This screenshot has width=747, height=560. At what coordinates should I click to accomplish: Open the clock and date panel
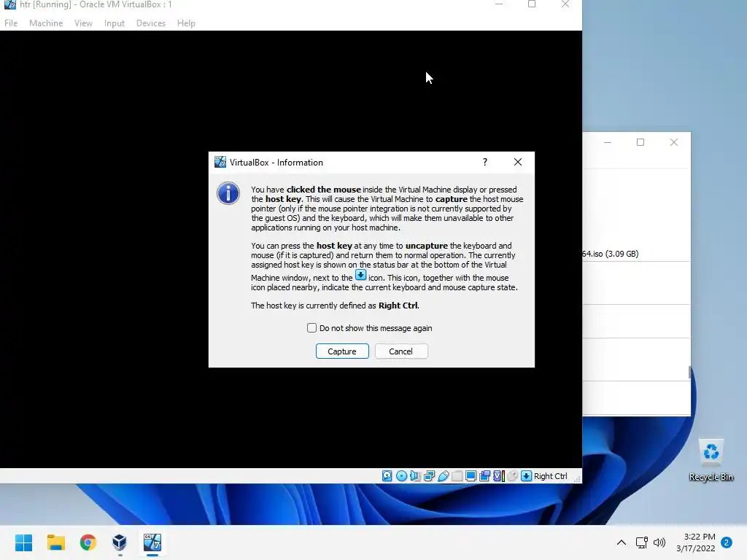tap(695, 542)
